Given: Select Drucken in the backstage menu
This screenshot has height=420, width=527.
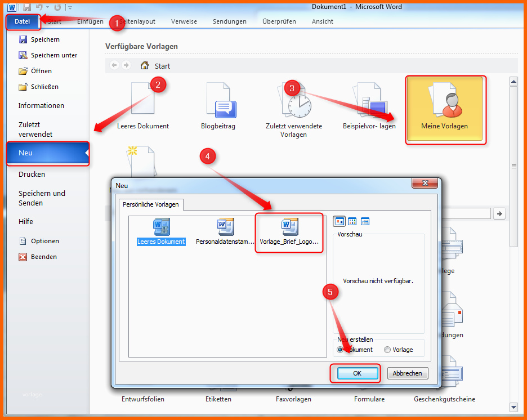Looking at the screenshot, I should coord(32,175).
